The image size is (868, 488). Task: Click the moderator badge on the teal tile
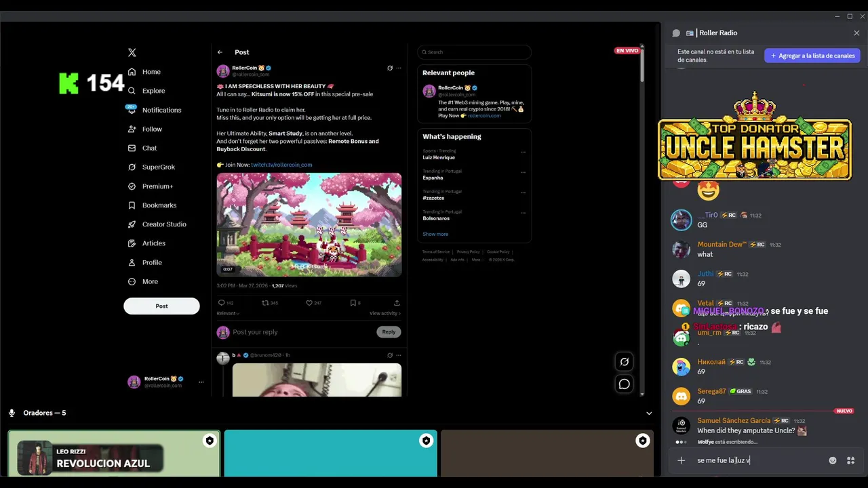pyautogui.click(x=426, y=441)
